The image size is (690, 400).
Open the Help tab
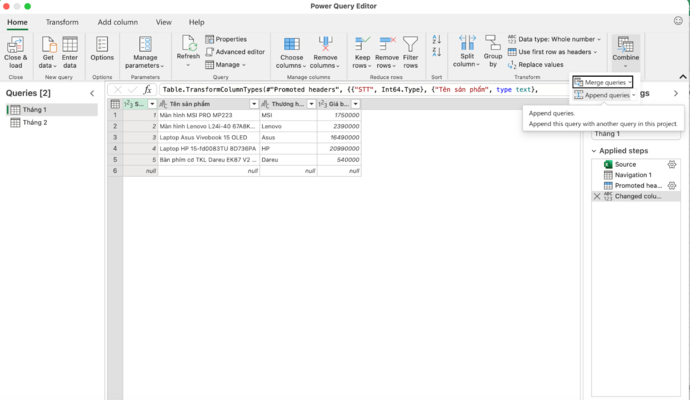(x=196, y=22)
